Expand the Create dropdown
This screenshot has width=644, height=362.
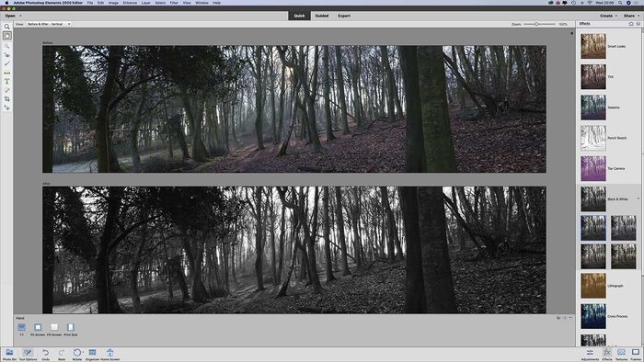(x=608, y=16)
